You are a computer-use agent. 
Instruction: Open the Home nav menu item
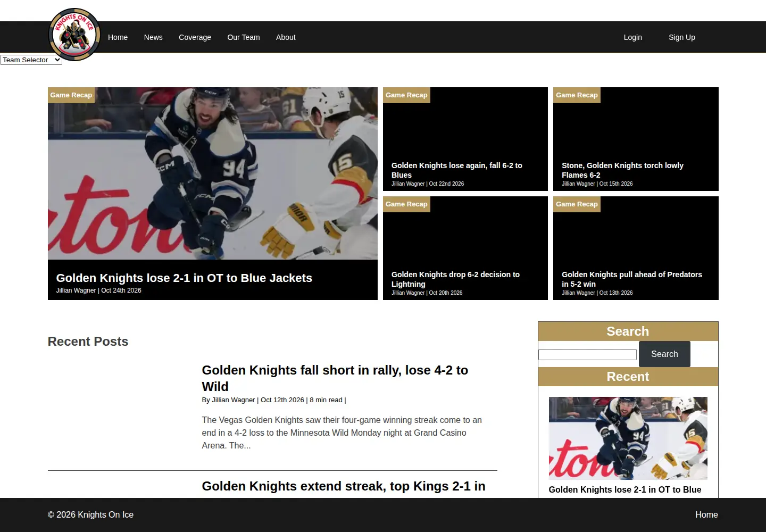click(118, 37)
